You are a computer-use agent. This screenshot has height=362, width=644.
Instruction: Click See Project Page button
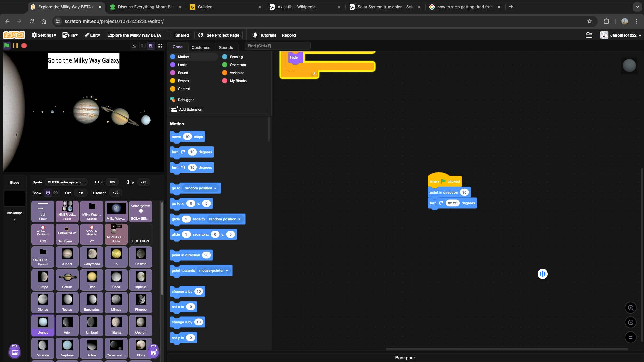click(x=219, y=35)
